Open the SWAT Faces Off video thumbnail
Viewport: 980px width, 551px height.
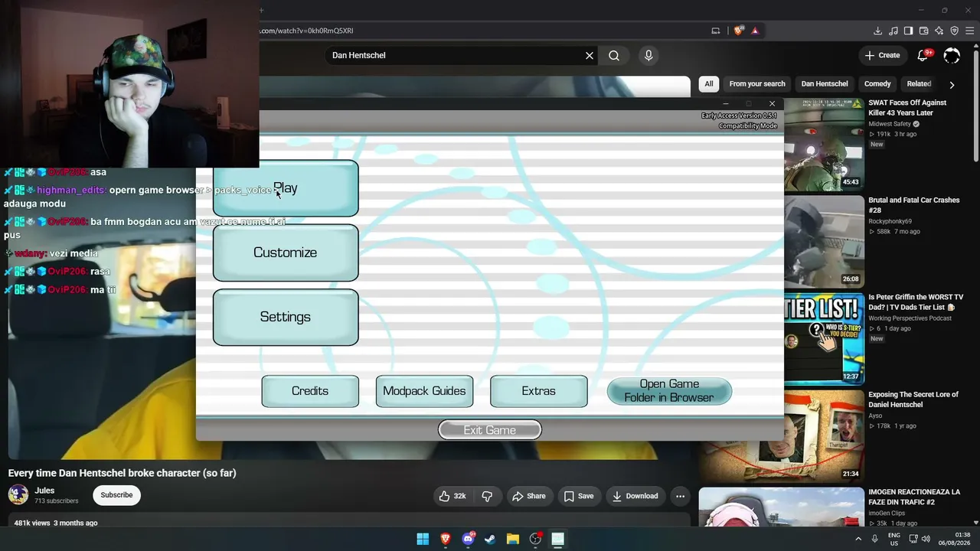pyautogui.click(x=824, y=143)
